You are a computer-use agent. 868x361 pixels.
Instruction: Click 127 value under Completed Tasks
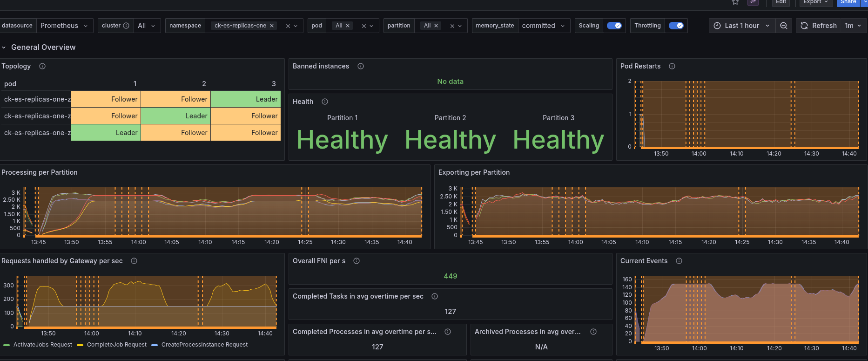coord(451,312)
